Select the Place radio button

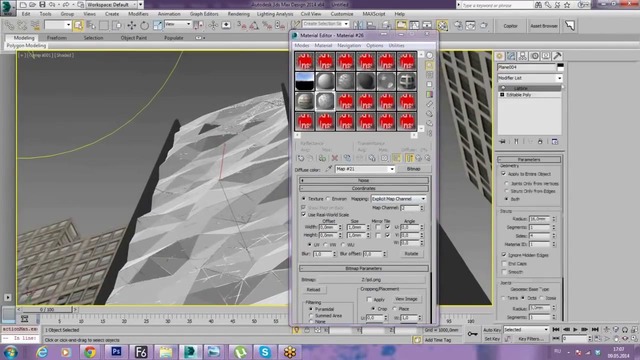pyautogui.click(x=395, y=309)
